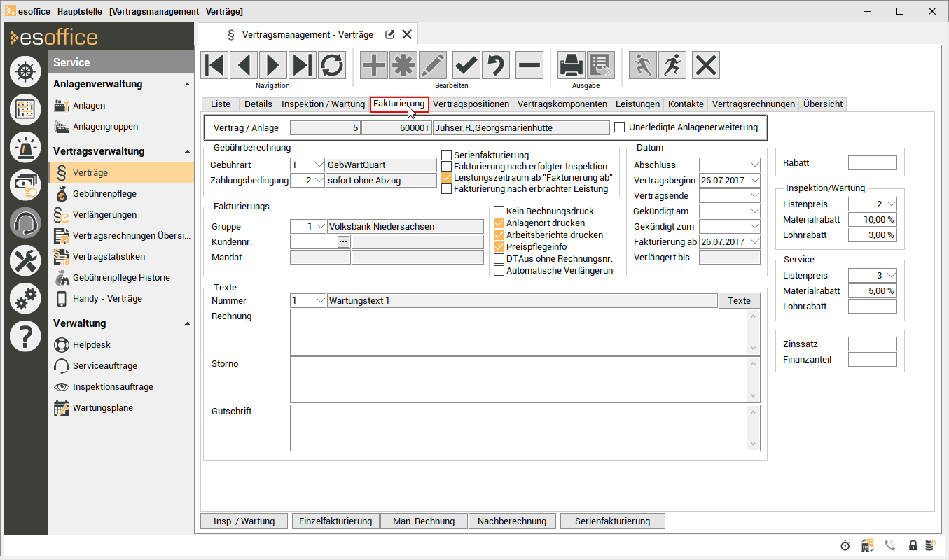Check Unerledigte Anlagenerweiterung

[x=619, y=127]
